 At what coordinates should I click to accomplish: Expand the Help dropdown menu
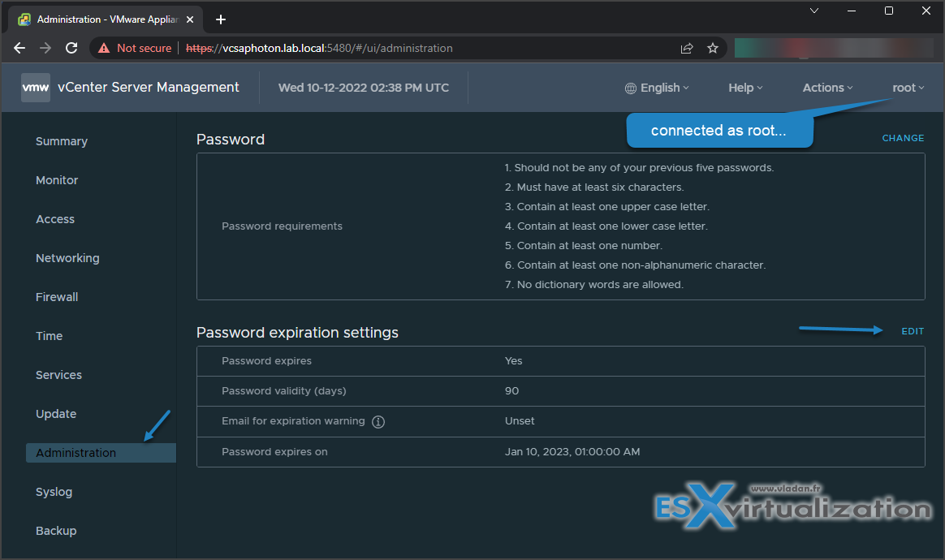click(x=745, y=88)
